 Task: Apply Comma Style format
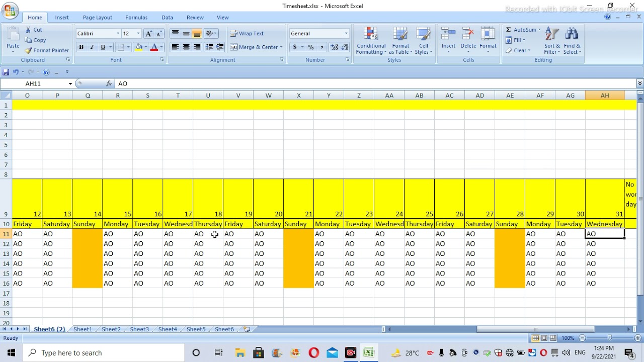[322, 47]
